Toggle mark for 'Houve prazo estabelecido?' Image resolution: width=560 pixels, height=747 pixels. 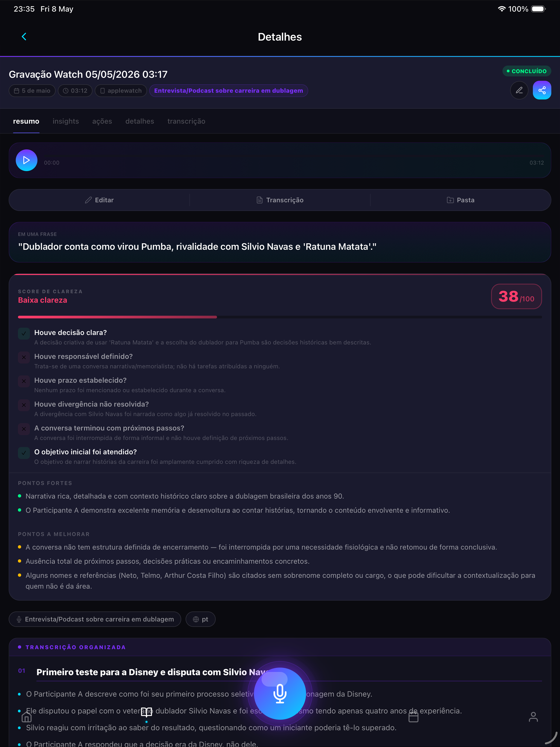24,381
